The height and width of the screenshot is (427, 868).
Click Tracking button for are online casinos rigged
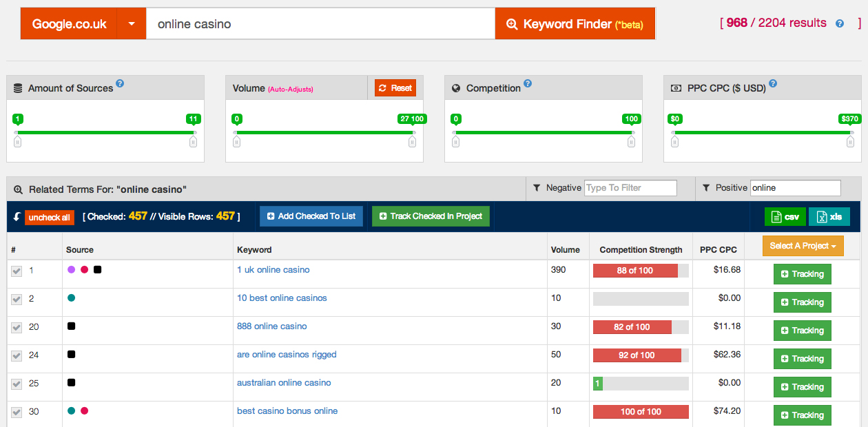(x=802, y=359)
